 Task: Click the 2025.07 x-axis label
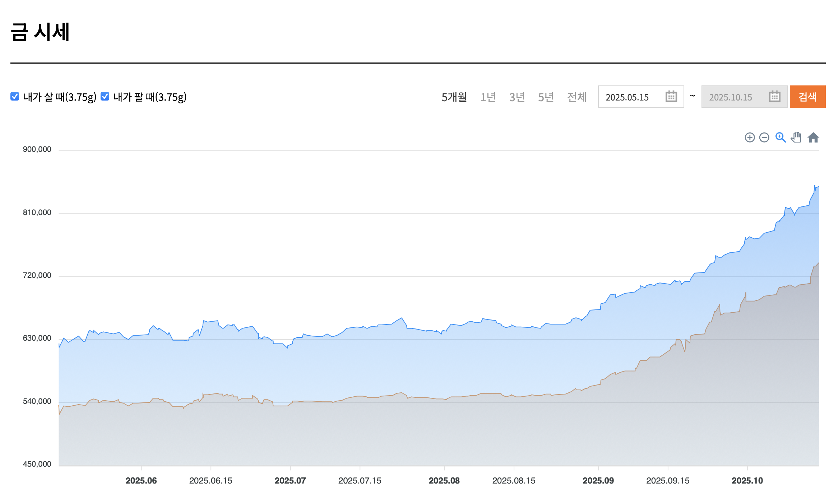point(290,481)
